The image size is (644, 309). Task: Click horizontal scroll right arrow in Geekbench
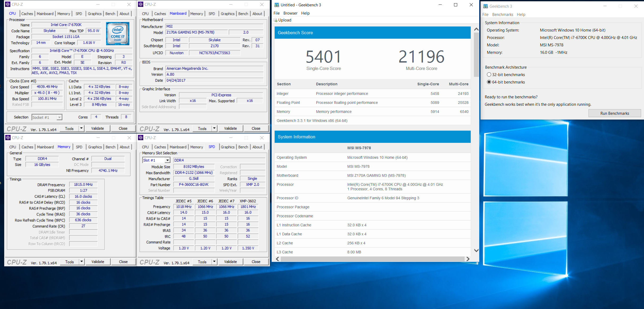[468, 259]
